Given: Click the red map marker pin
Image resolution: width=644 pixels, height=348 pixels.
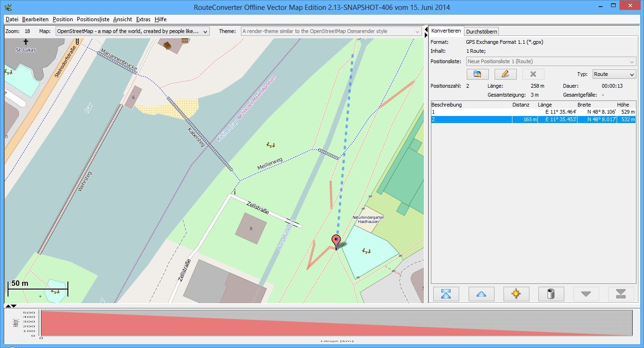Looking at the screenshot, I should point(336,241).
